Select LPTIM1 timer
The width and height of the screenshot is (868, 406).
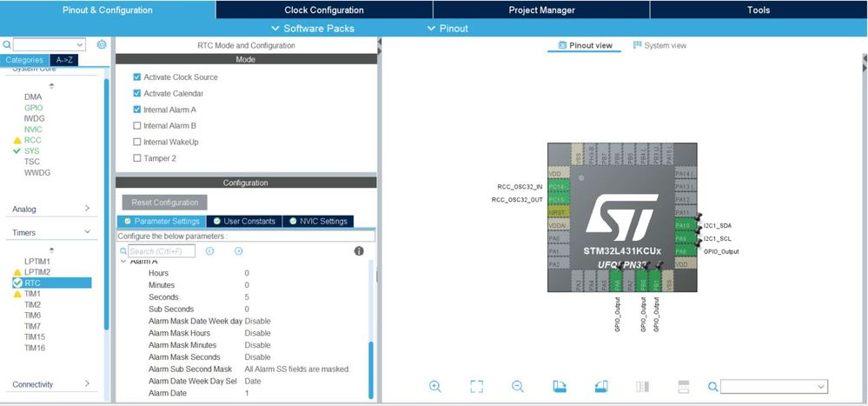pos(37,262)
